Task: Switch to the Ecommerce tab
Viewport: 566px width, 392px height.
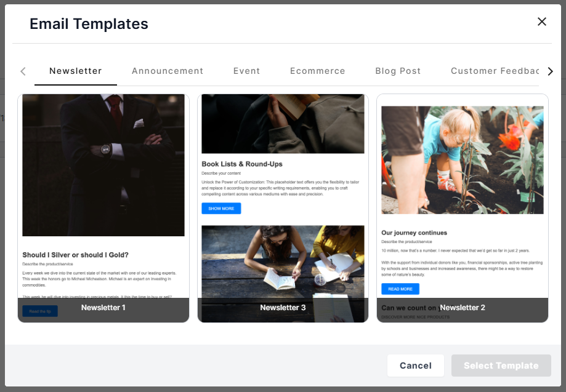Action: click(318, 71)
